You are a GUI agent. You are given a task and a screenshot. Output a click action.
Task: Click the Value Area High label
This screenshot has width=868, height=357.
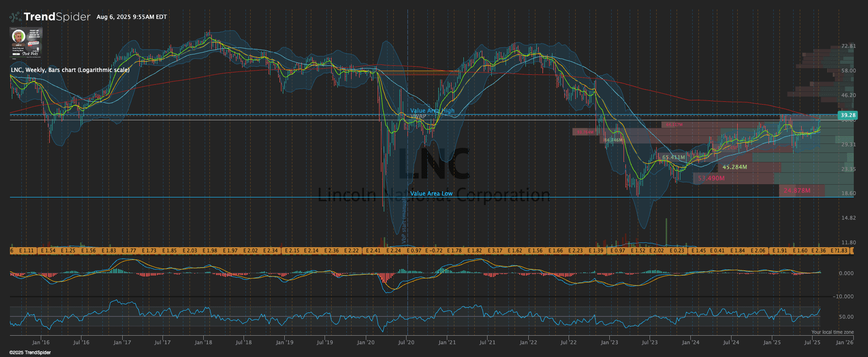pyautogui.click(x=432, y=111)
